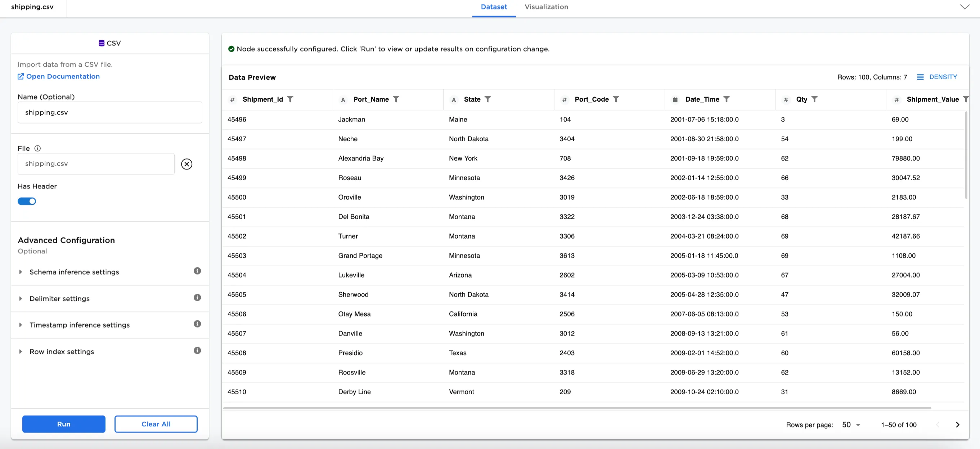Click the DENSITY display icon
The image size is (980, 449).
tap(921, 77)
